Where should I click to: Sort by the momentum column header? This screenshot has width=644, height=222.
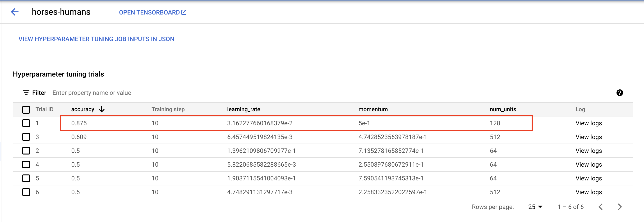click(373, 109)
